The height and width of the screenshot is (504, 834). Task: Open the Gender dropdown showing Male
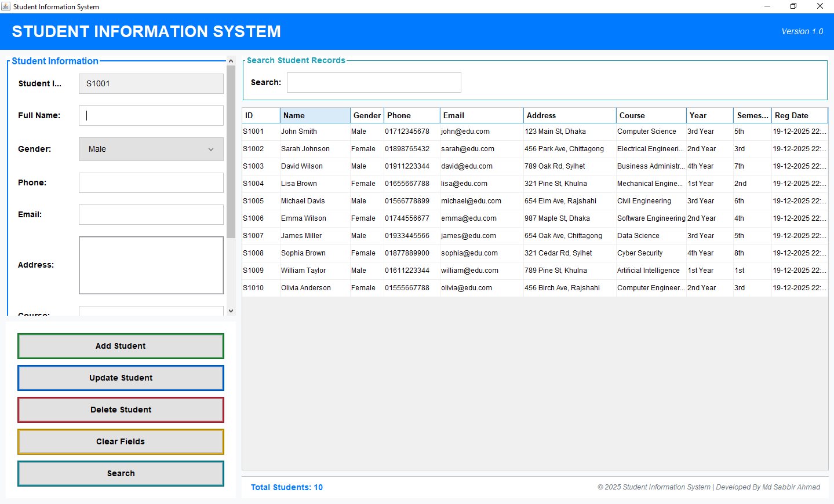(151, 149)
